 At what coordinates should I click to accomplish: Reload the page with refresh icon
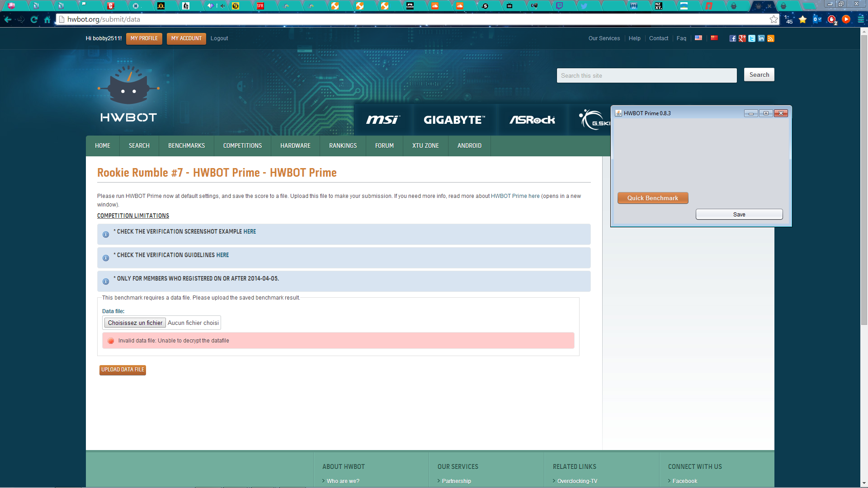34,19
